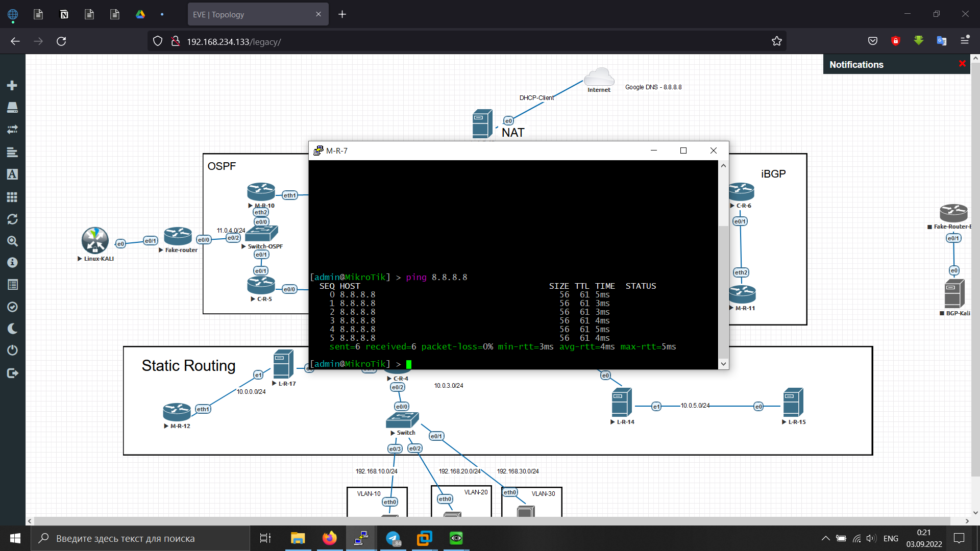
Task: Click the ENG language indicator
Action: 891,539
